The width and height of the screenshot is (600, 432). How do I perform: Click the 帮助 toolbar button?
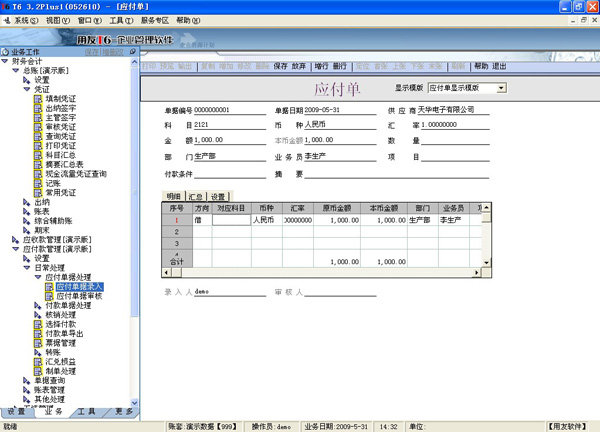pos(481,67)
